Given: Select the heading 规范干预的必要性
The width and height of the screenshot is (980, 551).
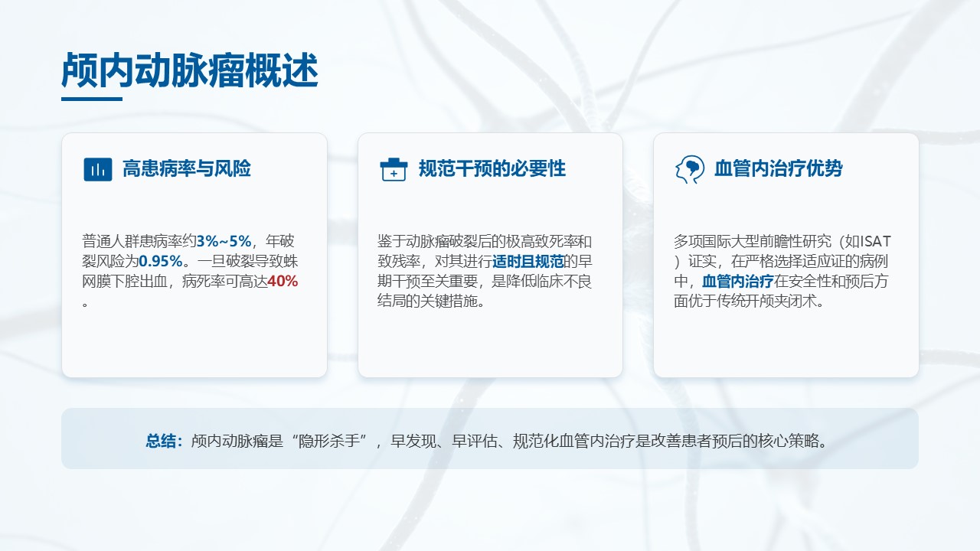Looking at the screenshot, I should (492, 169).
